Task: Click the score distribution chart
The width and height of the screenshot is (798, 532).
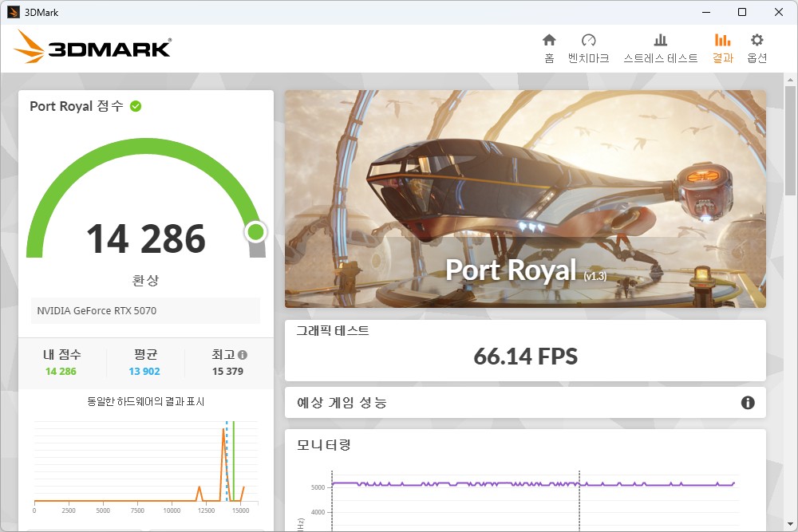Action: point(146,465)
